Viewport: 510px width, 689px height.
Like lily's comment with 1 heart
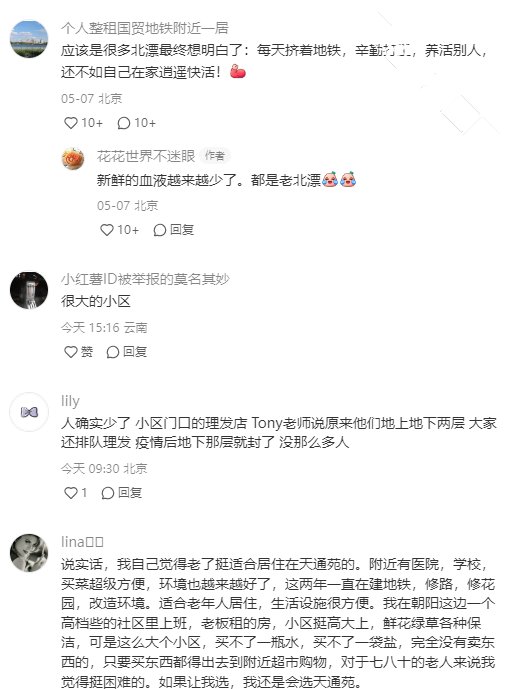click(x=75, y=493)
